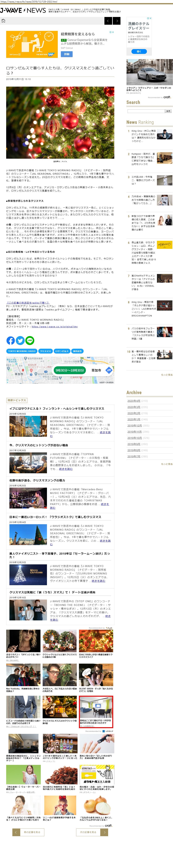
Task: Select the クリスマス tag
Action: tap(45, 351)
